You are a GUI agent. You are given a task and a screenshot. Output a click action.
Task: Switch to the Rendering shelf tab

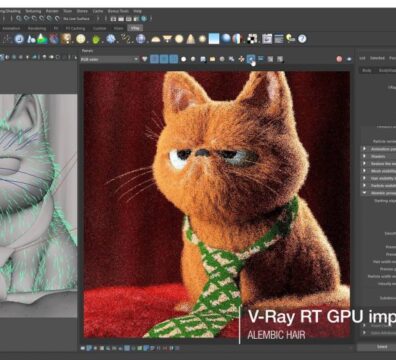(x=37, y=28)
